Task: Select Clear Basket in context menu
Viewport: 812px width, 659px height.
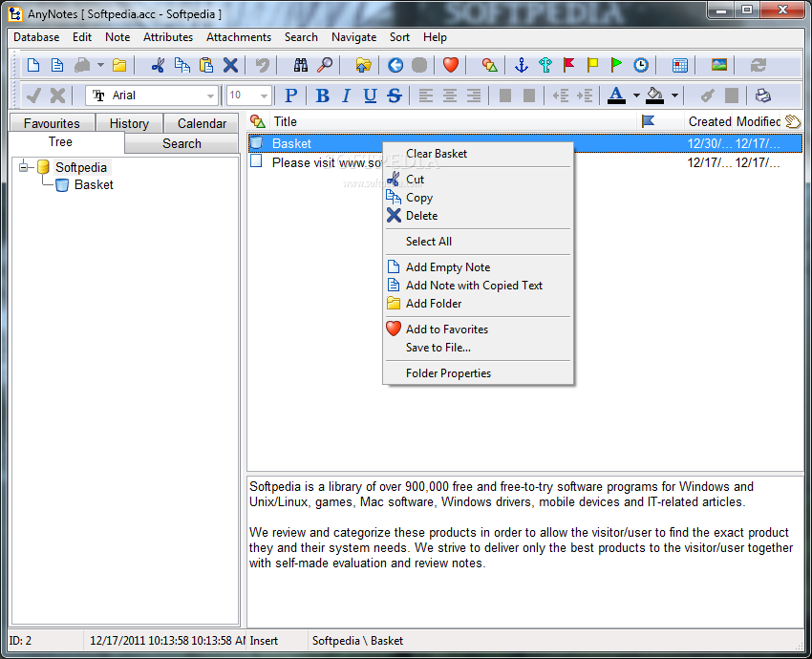Action: 478,154
